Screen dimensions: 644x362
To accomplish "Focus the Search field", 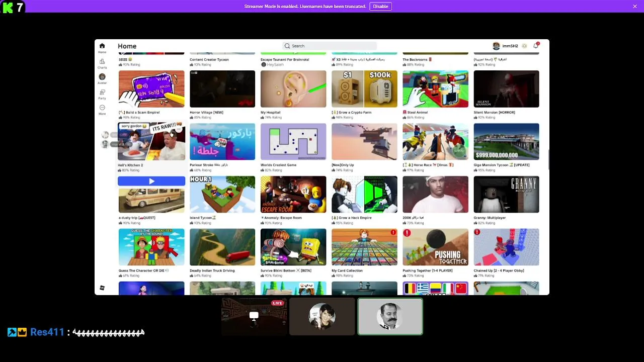I will coord(330,46).
